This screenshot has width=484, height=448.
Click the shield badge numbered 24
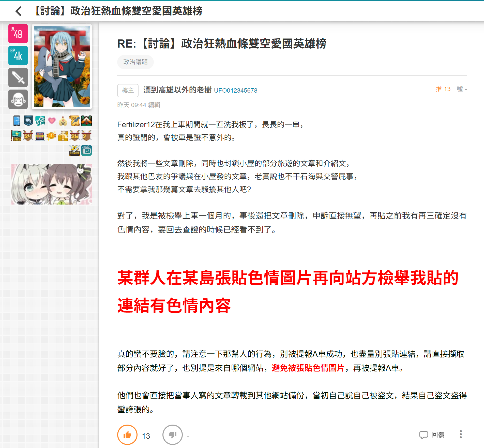28,136
